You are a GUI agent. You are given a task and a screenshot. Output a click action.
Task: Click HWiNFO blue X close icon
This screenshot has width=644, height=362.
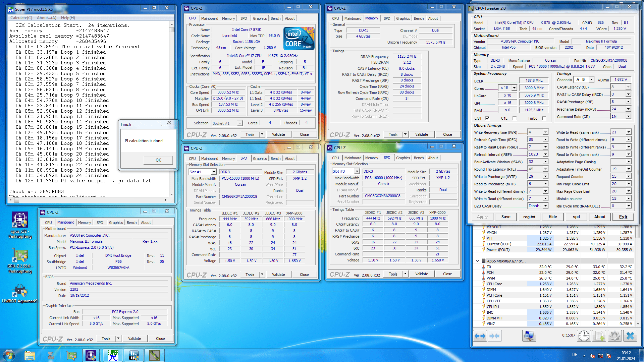[x=630, y=336]
